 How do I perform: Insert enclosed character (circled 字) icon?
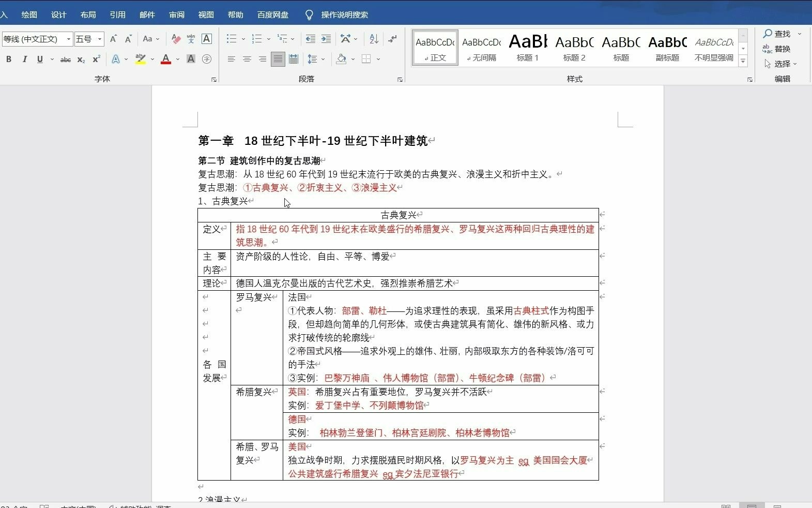(207, 59)
